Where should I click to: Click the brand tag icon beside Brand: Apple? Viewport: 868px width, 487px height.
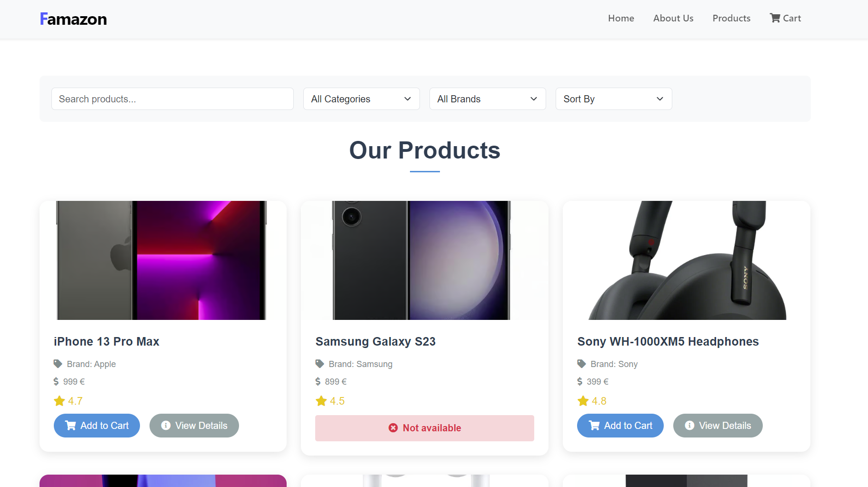pos(57,363)
